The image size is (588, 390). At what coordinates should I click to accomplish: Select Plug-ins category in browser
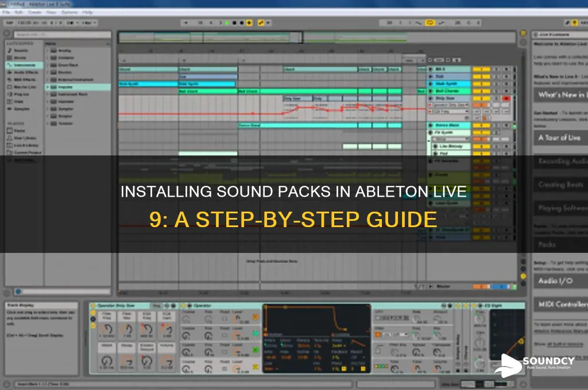21,94
